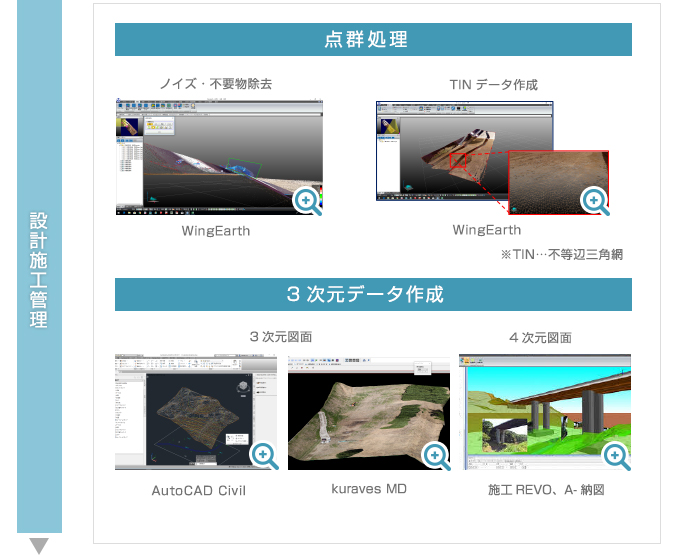The image size is (679, 555).
Task: Click the 点群処理 section header
Action: 373,40
